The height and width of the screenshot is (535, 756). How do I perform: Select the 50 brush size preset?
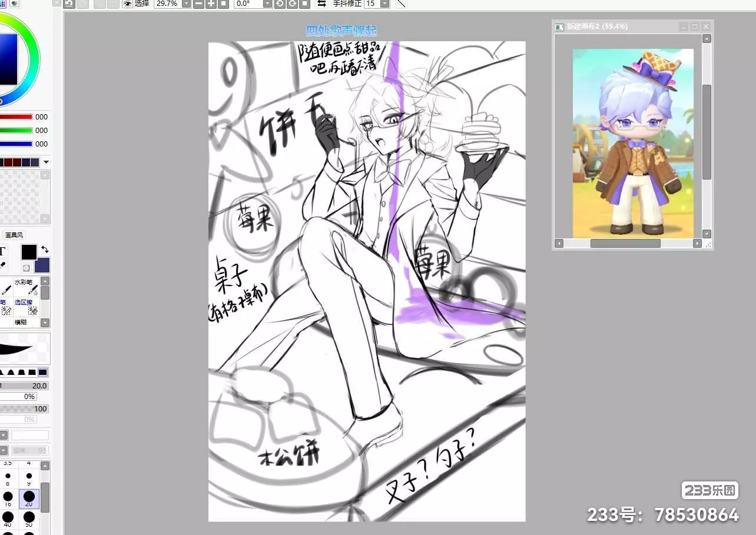(x=29, y=518)
